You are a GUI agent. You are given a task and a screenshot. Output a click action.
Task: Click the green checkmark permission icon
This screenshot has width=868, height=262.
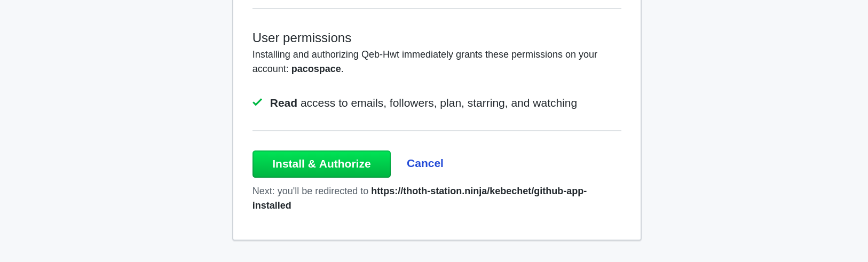(x=257, y=102)
